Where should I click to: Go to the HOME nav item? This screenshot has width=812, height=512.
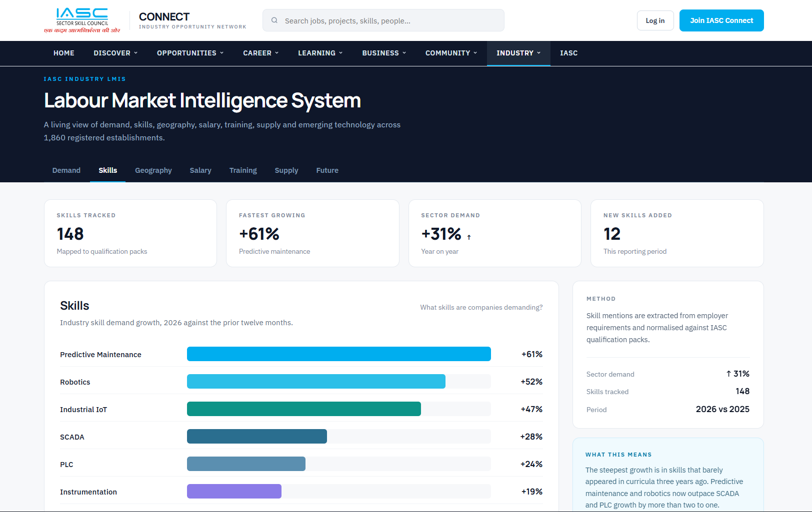(x=64, y=53)
